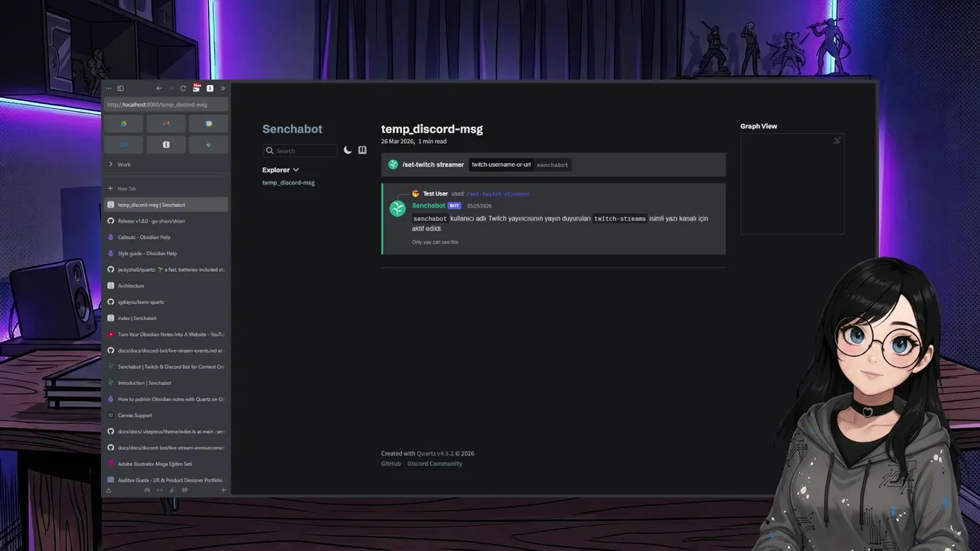The height and width of the screenshot is (551, 980).
Task: Click the localhost URL address bar
Action: [x=166, y=105]
